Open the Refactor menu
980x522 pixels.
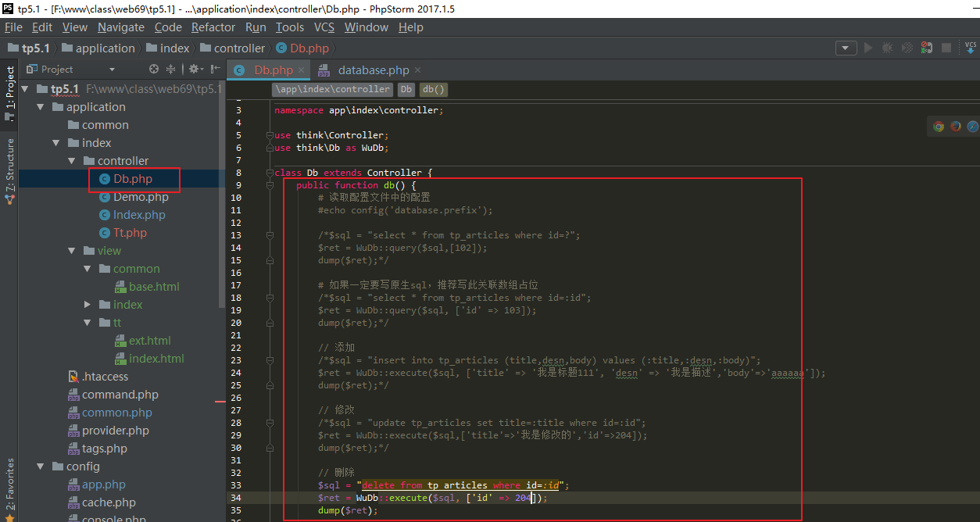click(x=213, y=27)
